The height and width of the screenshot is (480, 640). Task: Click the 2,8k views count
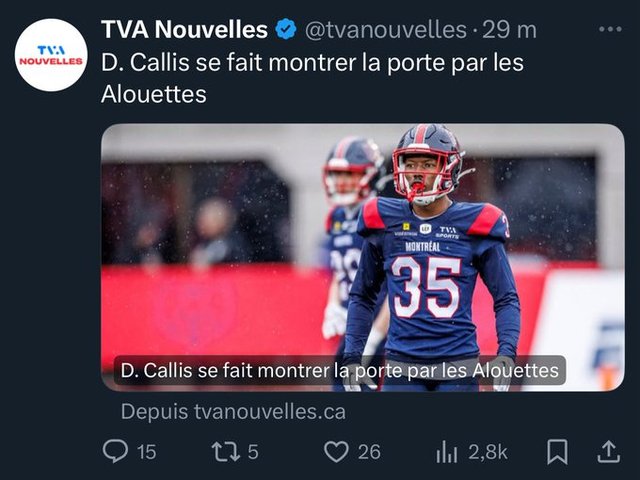point(487,452)
